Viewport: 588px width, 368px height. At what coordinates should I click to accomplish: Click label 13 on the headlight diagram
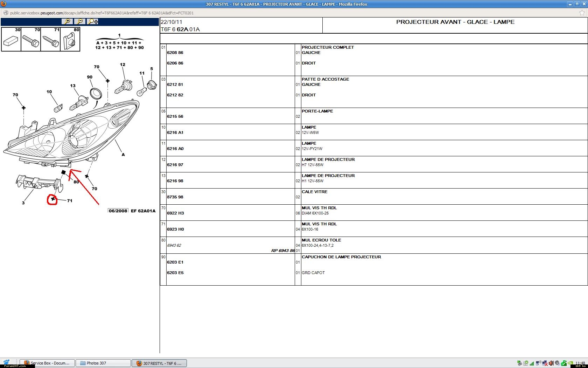73,86
